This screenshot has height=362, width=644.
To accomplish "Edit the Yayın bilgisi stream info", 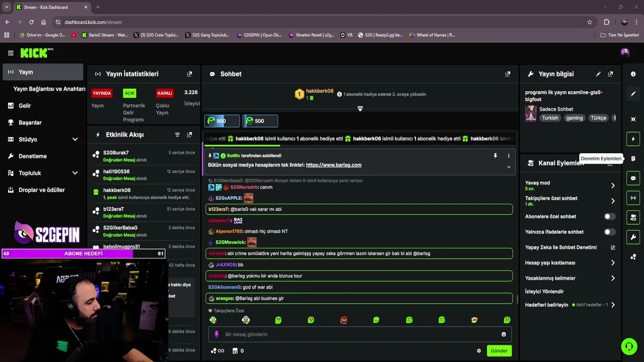I will [598, 74].
